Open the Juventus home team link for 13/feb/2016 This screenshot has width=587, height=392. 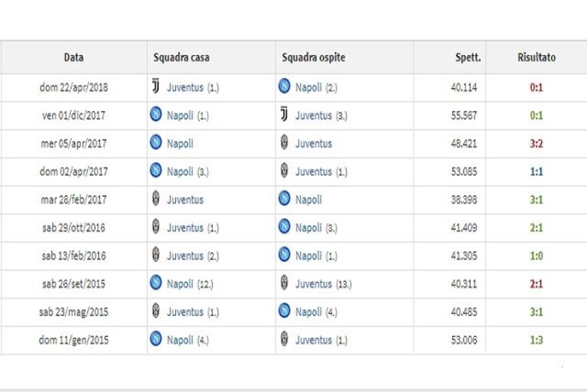[185, 256]
